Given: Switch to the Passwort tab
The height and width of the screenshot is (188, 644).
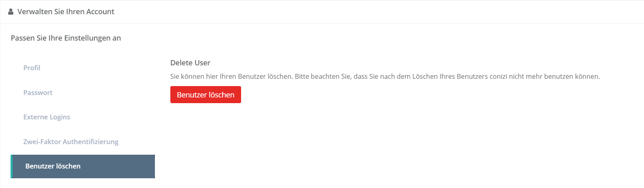Looking at the screenshot, I should click(38, 93).
